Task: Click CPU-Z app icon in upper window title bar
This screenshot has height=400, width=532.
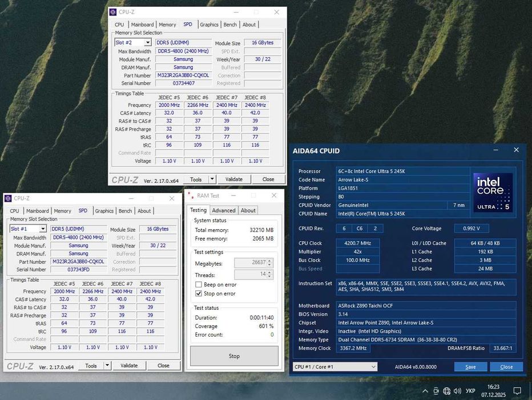Action: [x=113, y=12]
